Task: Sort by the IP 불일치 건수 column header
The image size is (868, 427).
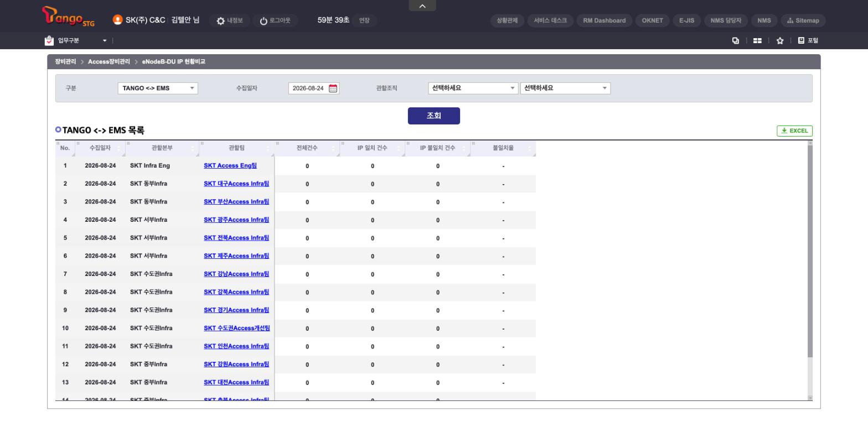Action: [437, 148]
